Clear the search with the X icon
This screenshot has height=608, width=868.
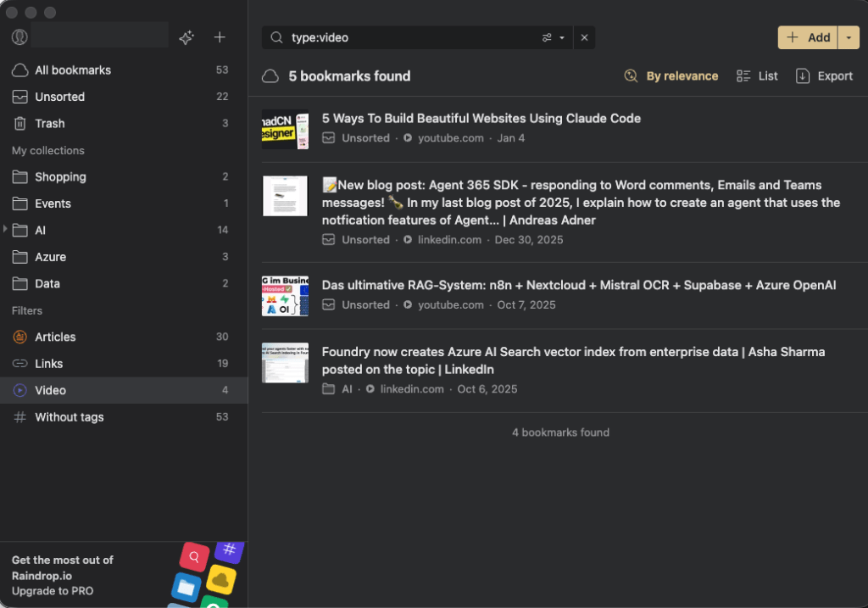click(584, 37)
